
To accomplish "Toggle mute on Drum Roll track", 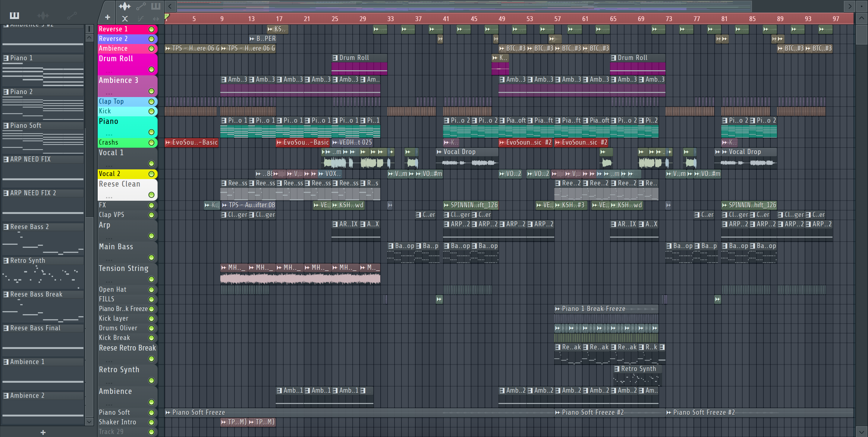I will (x=151, y=70).
